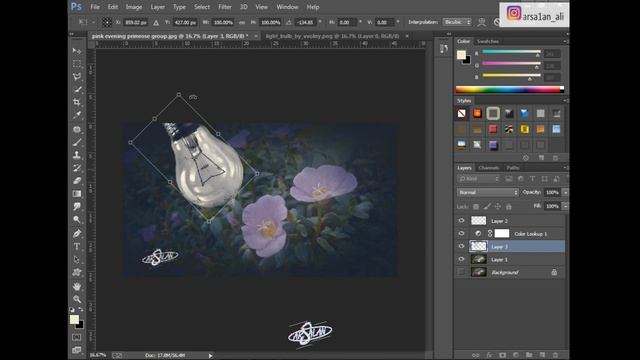This screenshot has width=640, height=360.
Task: Toggle lock position icon
Action: tap(498, 207)
